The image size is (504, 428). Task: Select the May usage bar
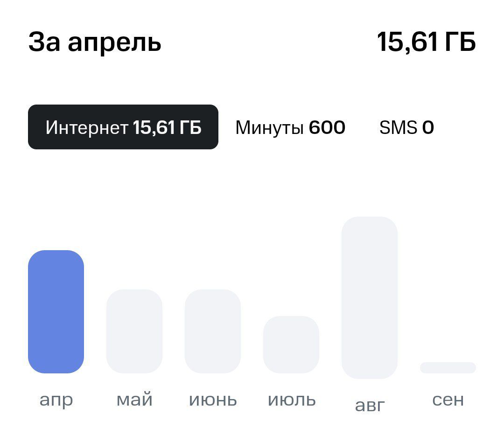point(134,331)
